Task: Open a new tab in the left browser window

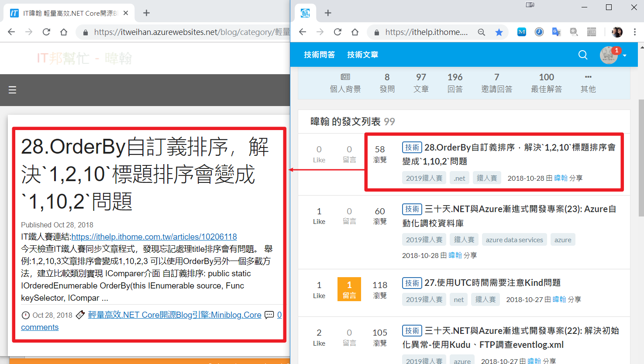Action: coord(147,13)
